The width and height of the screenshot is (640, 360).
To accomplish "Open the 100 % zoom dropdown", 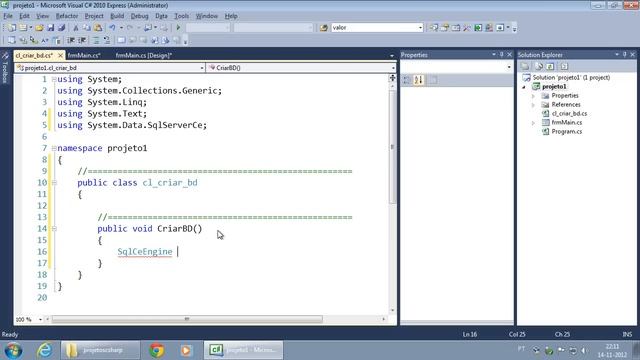I will coord(40,319).
